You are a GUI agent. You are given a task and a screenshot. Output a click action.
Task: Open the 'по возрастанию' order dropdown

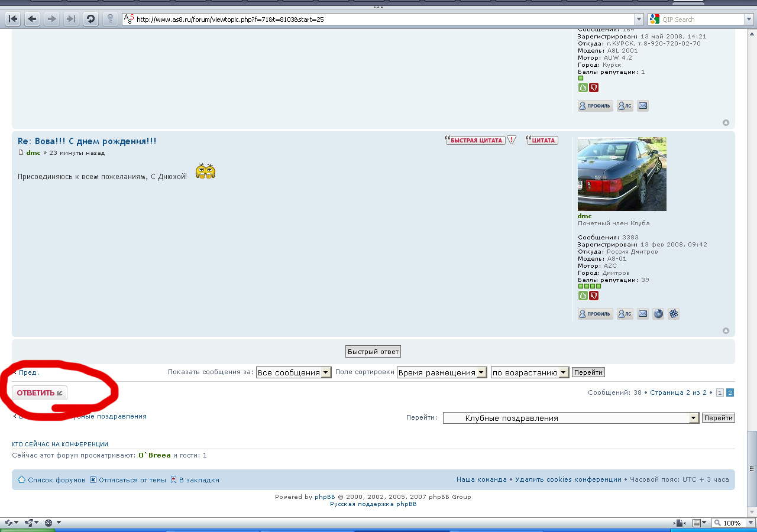(x=529, y=372)
